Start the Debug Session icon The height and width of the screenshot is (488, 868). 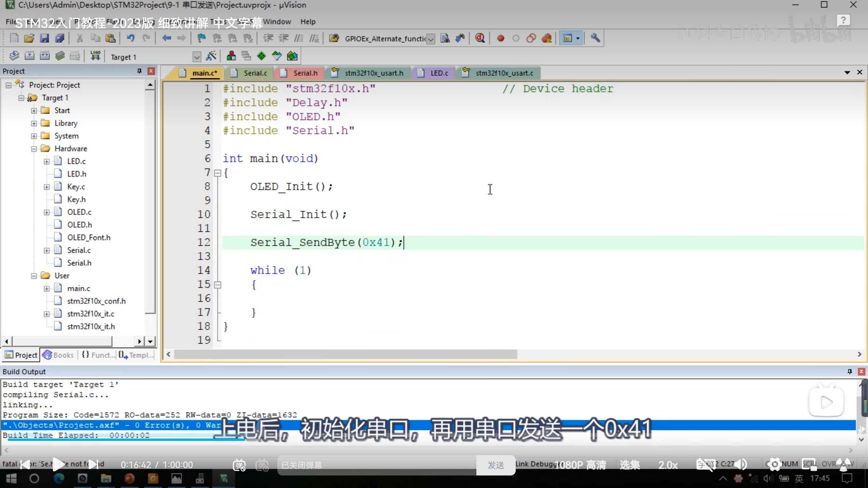[480, 38]
